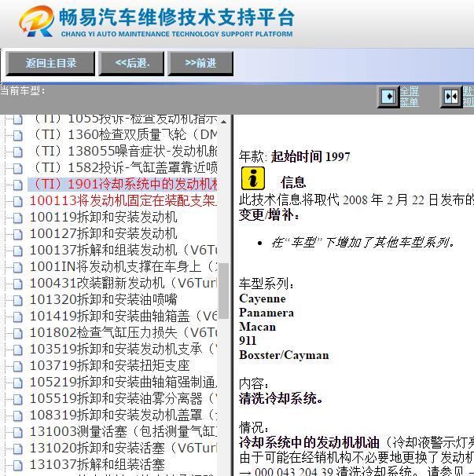Open 1001IN将发动机支撑在车身上

pyautogui.click(x=123, y=266)
